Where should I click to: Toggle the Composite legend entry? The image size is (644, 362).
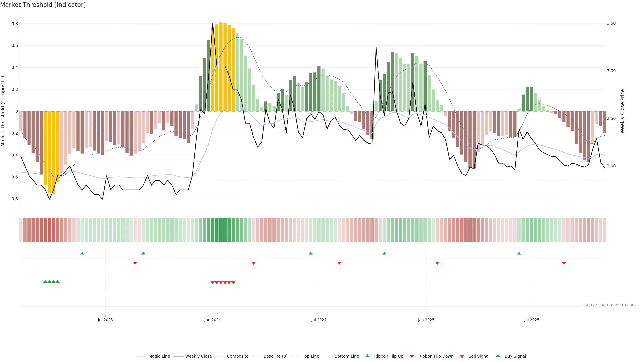(237, 356)
